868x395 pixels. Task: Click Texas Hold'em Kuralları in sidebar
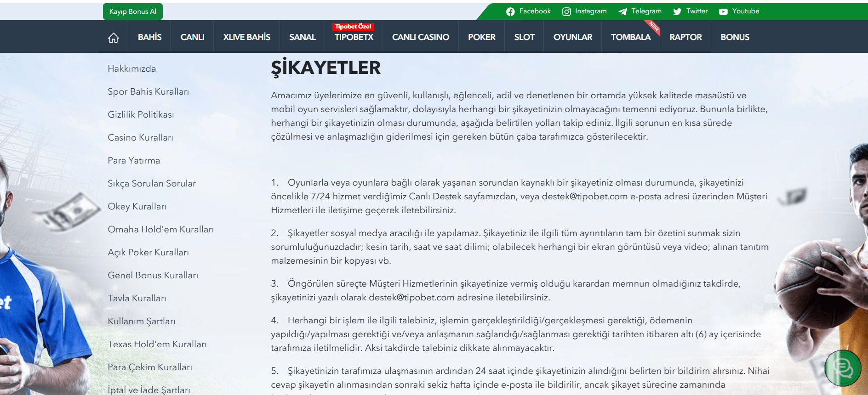pyautogui.click(x=157, y=344)
